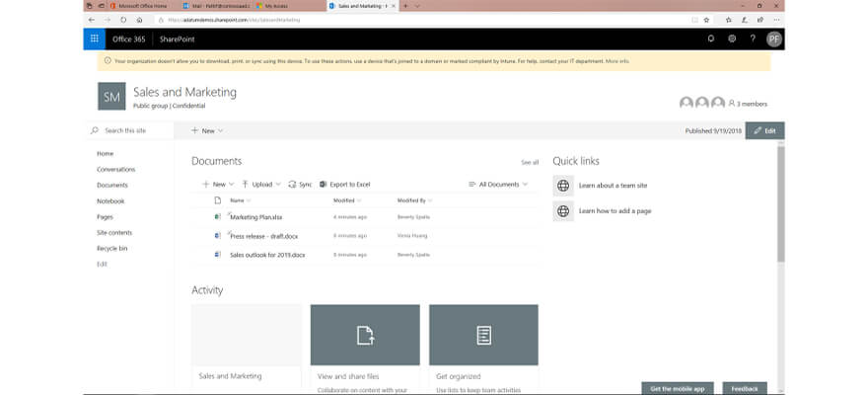This screenshot has width=868, height=395.
Task: Click the View and share files activity card
Action: point(365,349)
